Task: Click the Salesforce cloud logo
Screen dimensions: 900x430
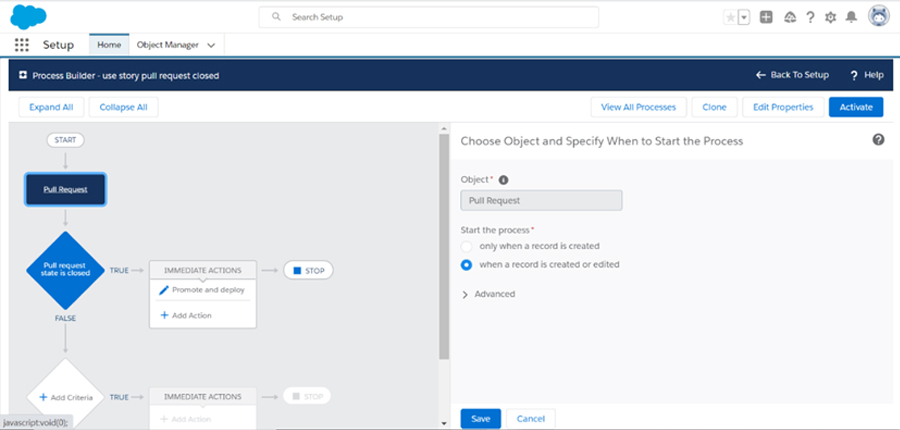Action: [x=28, y=17]
